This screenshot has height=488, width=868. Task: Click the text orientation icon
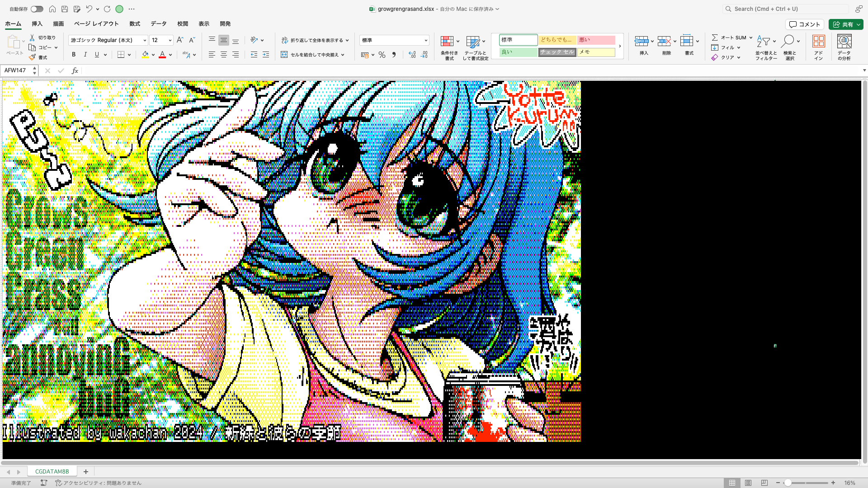pyautogui.click(x=254, y=40)
